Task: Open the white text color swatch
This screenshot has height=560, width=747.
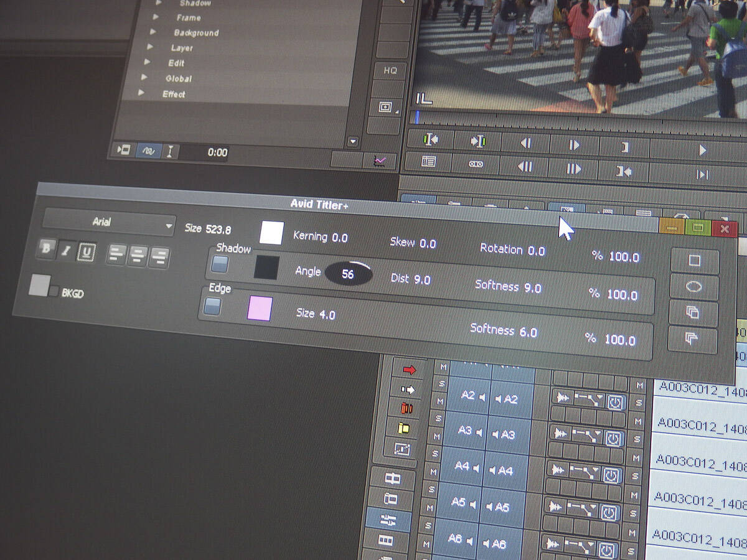Action: [271, 233]
